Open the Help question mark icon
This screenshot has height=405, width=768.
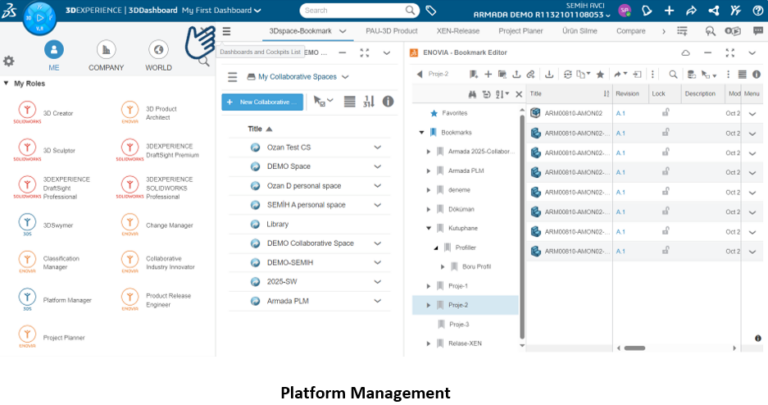pyautogui.click(x=757, y=10)
